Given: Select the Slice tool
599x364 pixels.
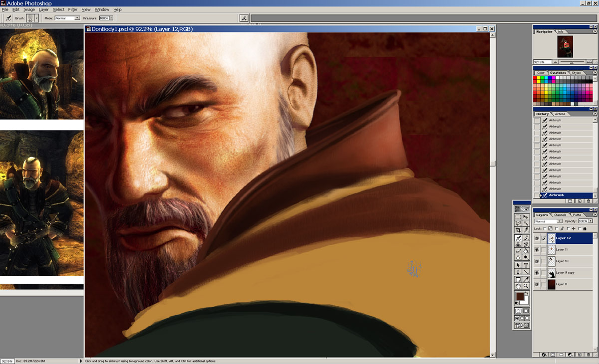Looking at the screenshot, I should [x=526, y=230].
